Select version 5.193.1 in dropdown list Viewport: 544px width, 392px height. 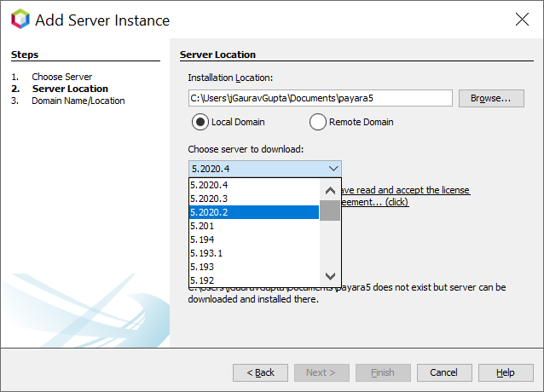pos(254,253)
